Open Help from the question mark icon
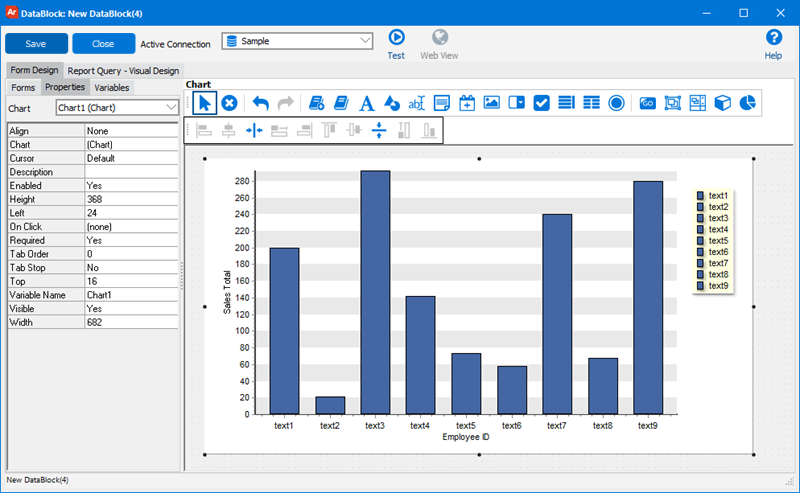Viewport: 800px width, 493px height. tap(773, 38)
